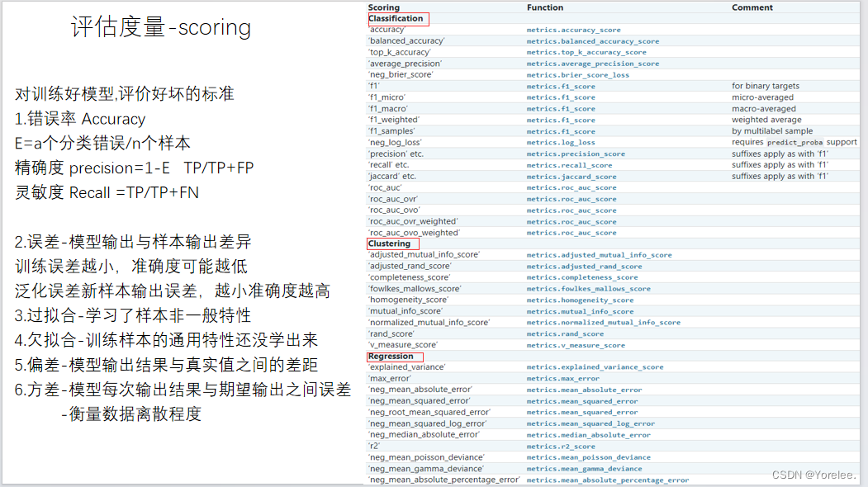Open metrics.roc_auc_score in the 'roc_auc_ovo_weighted' row
The width and height of the screenshot is (868, 487).
(x=572, y=233)
